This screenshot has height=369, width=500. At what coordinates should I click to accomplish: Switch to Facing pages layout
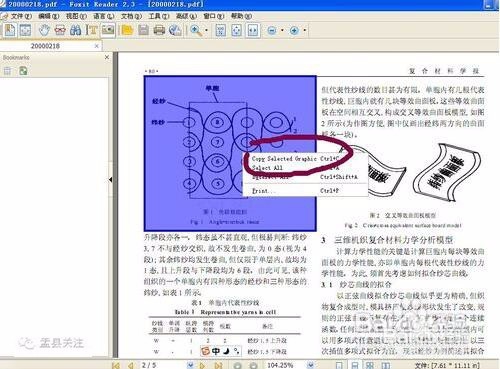370,365
